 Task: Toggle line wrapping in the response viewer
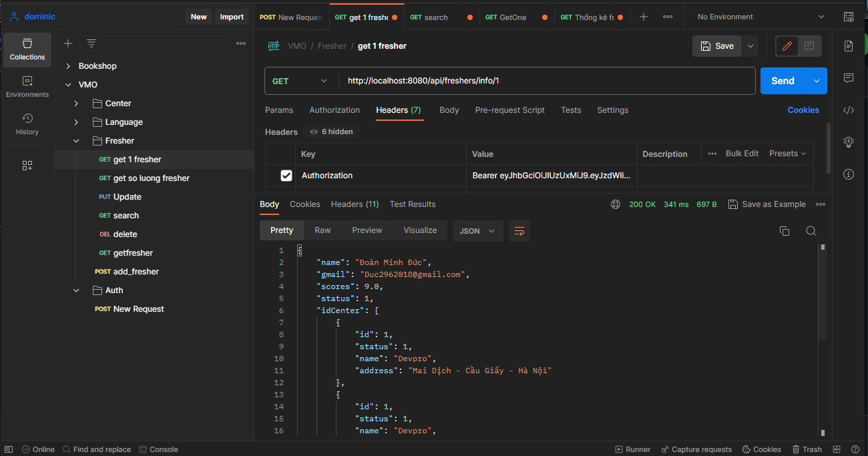coord(519,230)
